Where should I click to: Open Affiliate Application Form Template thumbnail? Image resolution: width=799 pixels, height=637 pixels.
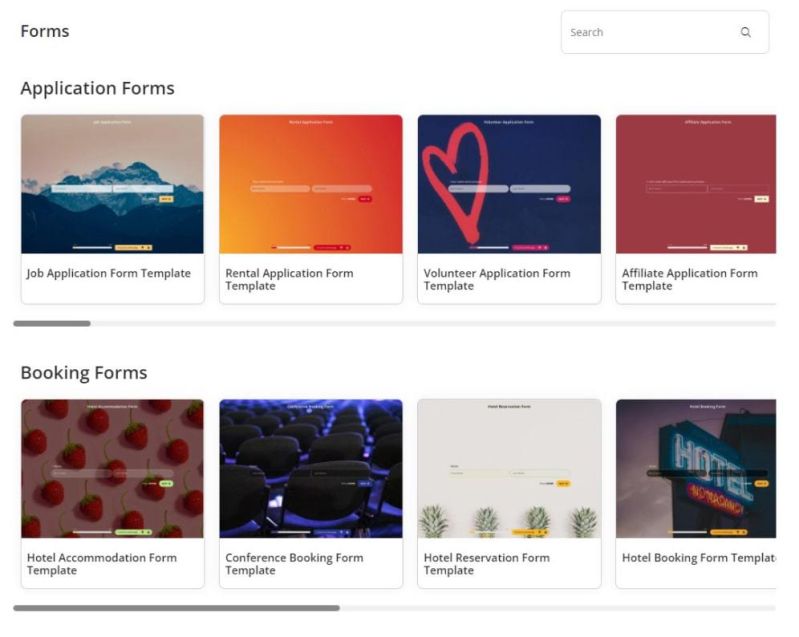pos(696,184)
